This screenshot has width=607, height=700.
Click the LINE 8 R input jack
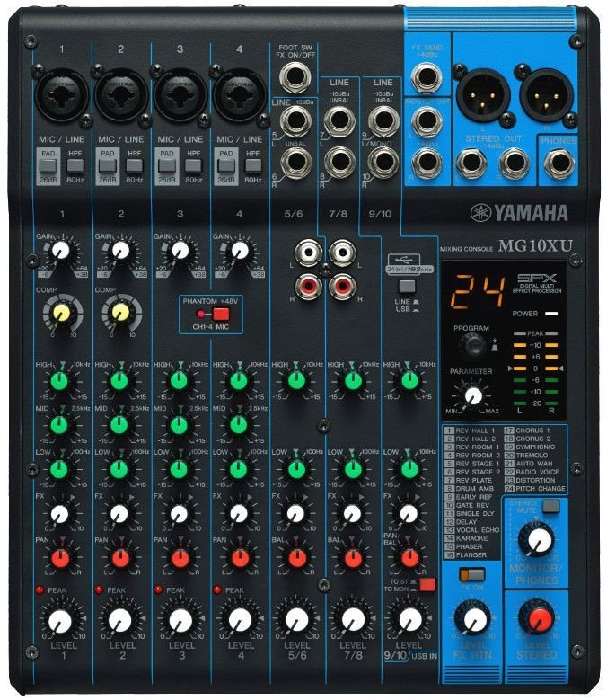pyautogui.click(x=339, y=162)
